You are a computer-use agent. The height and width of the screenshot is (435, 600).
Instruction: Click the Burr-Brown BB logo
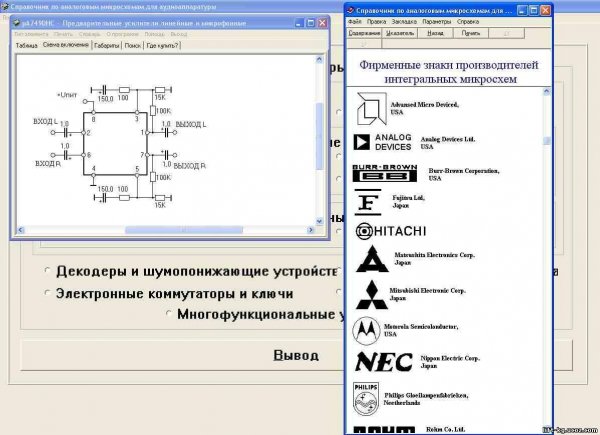(x=385, y=173)
